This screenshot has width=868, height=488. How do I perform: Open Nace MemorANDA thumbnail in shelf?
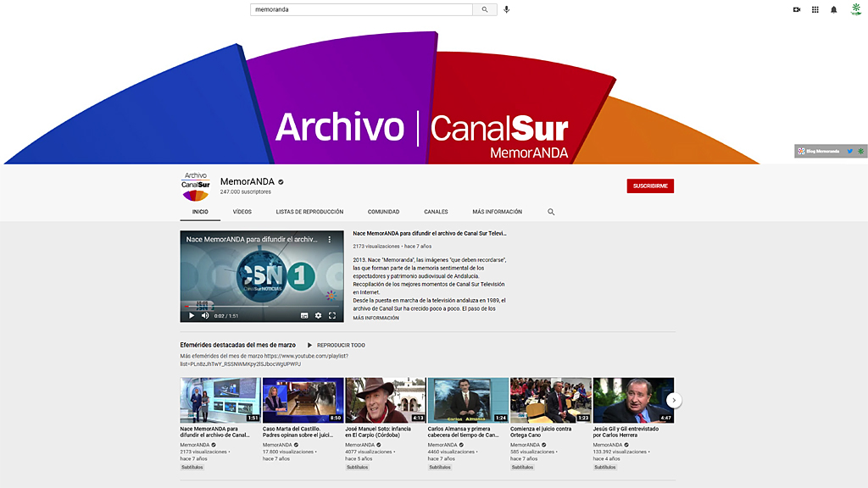pyautogui.click(x=220, y=400)
